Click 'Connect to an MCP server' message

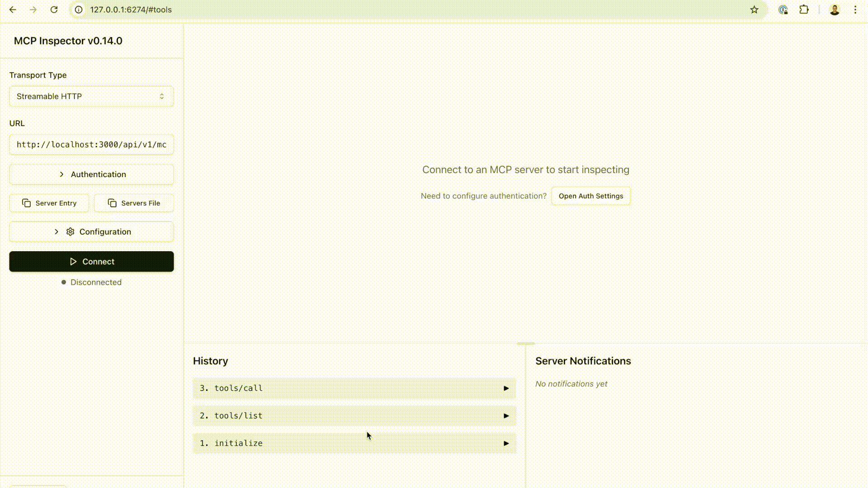point(526,169)
